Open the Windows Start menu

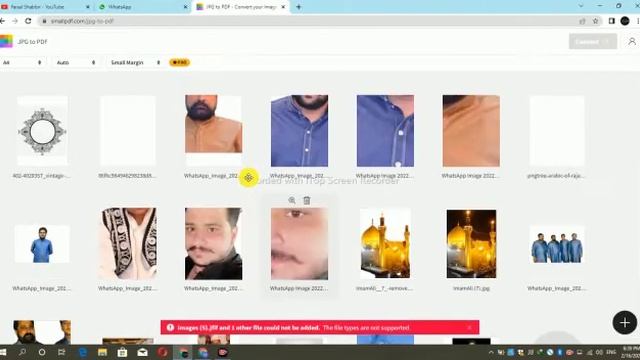tap(3, 352)
